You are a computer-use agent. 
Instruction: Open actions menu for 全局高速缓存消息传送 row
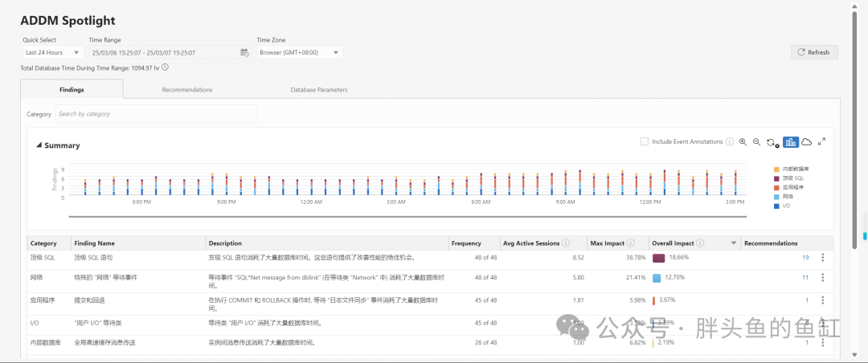coord(823,343)
